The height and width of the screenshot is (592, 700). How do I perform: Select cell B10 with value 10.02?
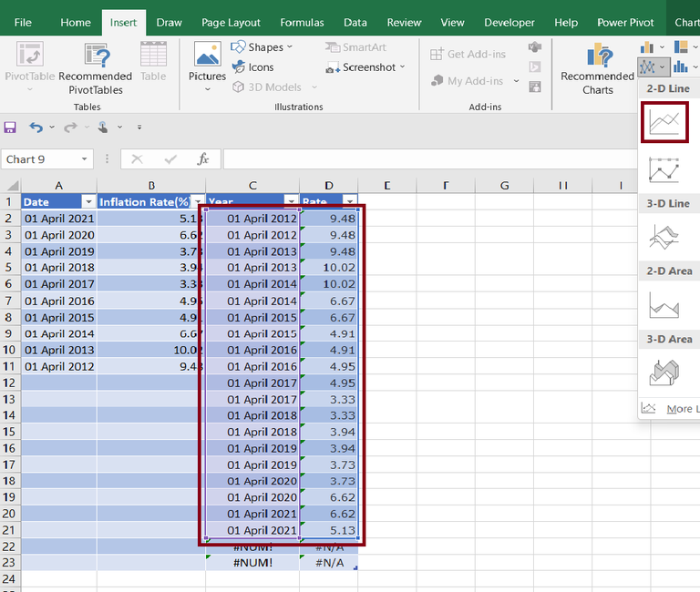click(x=151, y=350)
